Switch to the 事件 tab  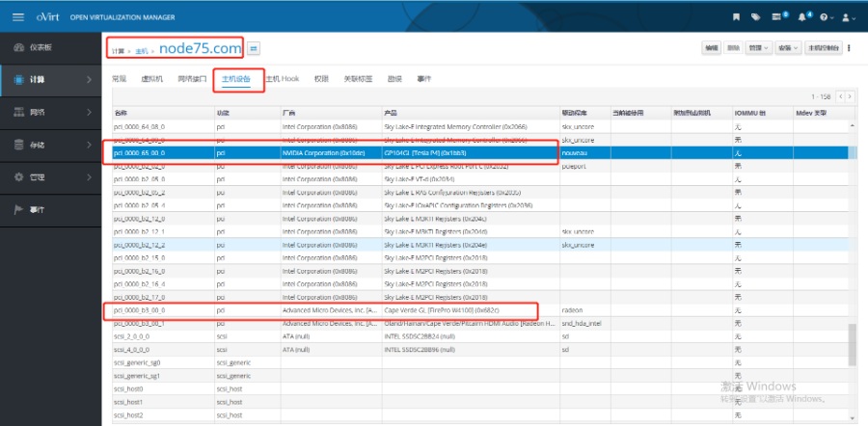424,79
